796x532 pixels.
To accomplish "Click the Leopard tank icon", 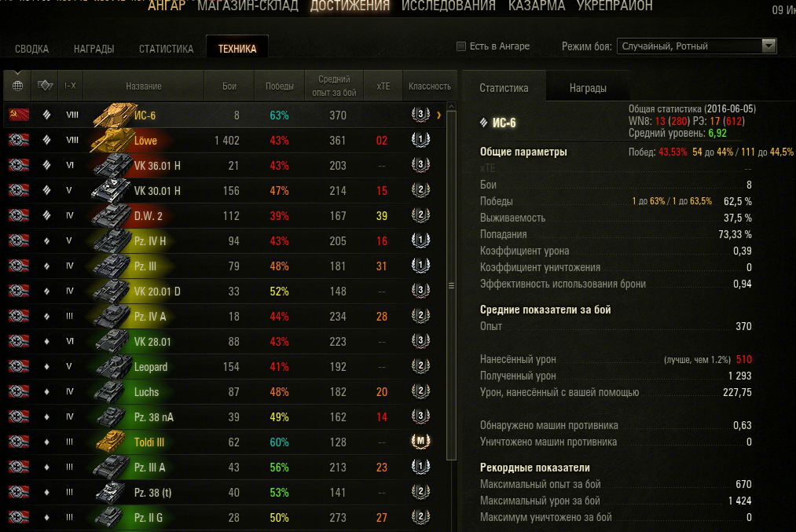I will click(x=112, y=366).
